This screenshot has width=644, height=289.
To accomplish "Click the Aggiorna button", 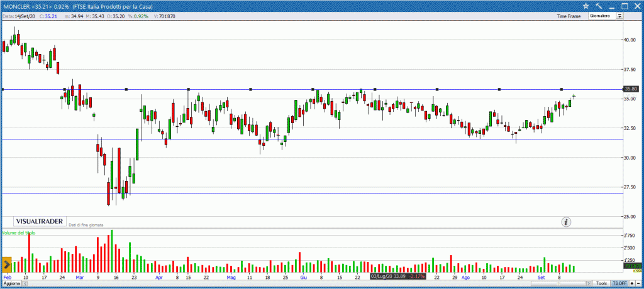I will [x=11, y=284].
